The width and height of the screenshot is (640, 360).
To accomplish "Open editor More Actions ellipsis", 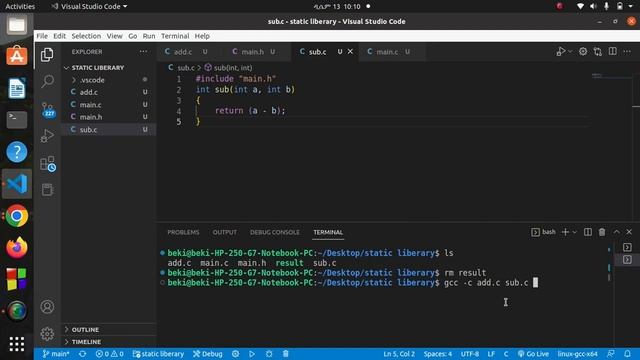I will coord(627,51).
